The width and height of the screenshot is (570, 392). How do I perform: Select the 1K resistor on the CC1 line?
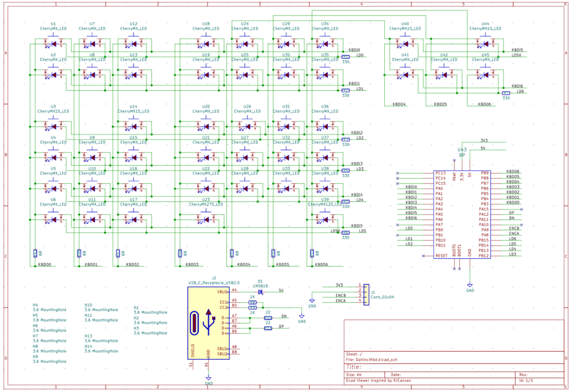pyautogui.click(x=252, y=302)
